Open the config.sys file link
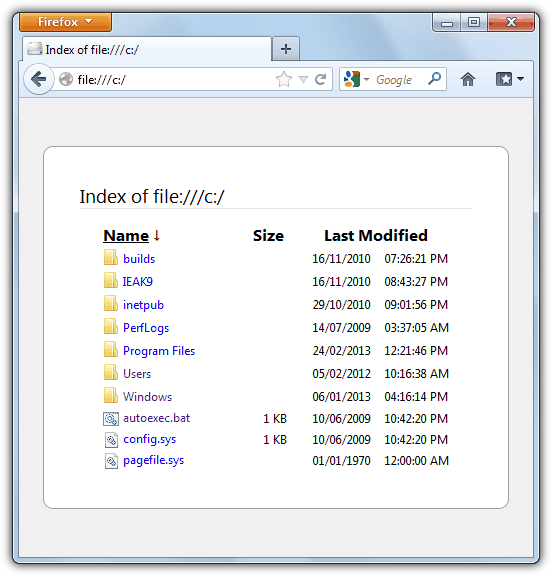The height and width of the screenshot is (575, 552). point(150,439)
